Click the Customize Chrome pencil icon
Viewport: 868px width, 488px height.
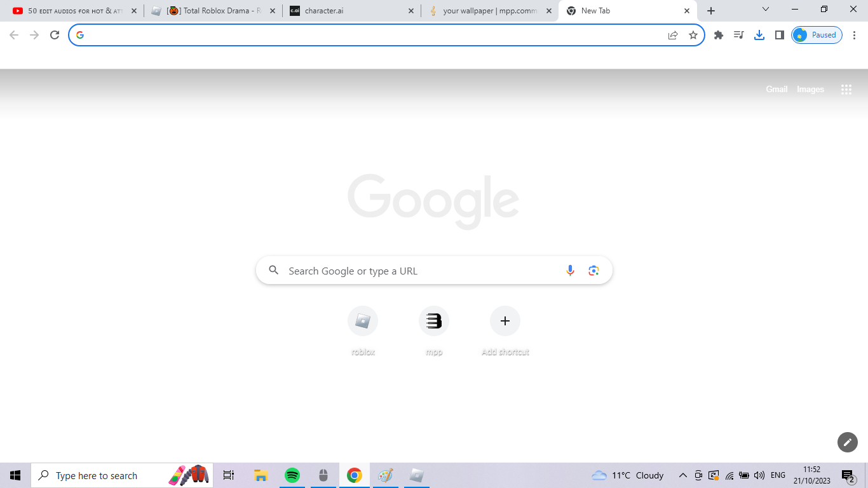pos(848,442)
